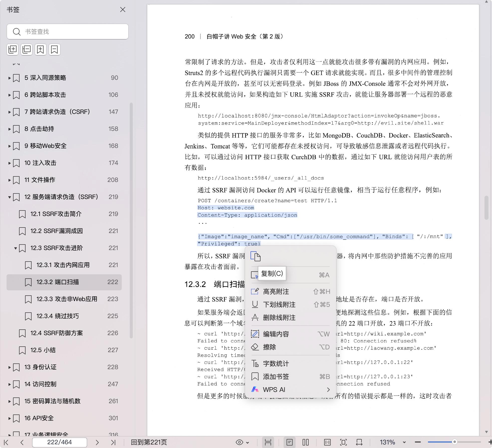Open bookmark 12.4 SSRF防御方案
Viewport: 492px width, 448px height.
[64, 333]
